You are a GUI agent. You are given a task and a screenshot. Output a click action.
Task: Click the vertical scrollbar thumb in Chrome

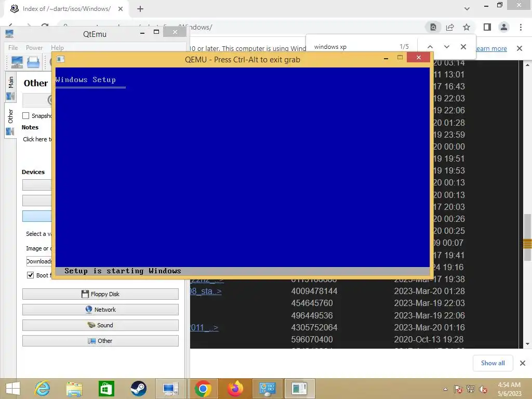click(x=527, y=237)
